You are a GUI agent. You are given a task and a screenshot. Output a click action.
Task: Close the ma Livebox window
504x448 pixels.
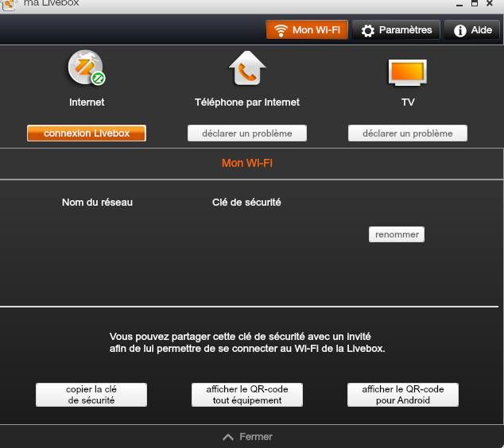pos(490,3)
